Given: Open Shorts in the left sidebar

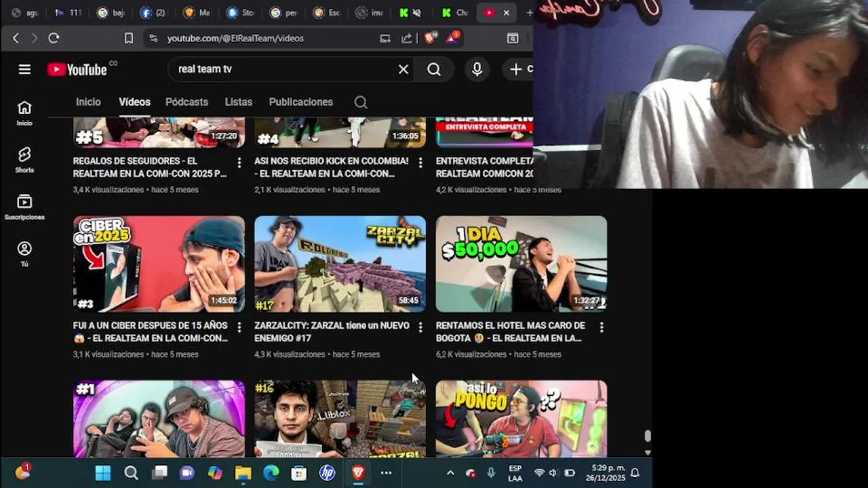Looking at the screenshot, I should (x=24, y=160).
